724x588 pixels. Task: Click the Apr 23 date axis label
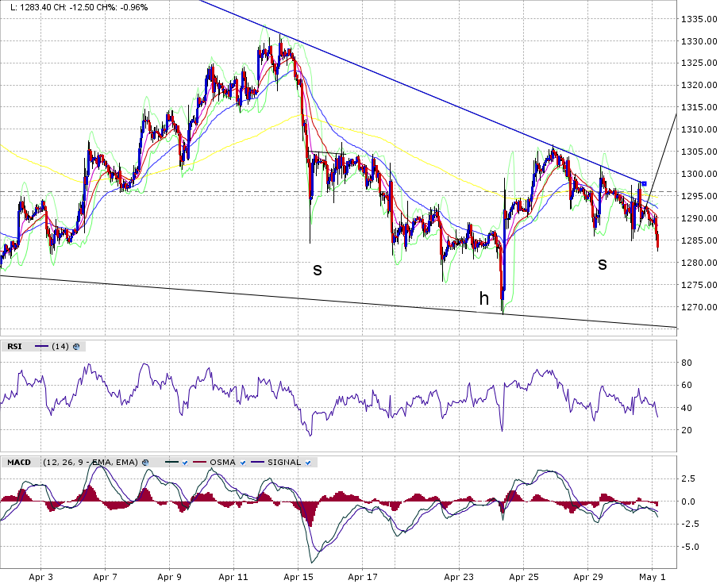pos(459,577)
